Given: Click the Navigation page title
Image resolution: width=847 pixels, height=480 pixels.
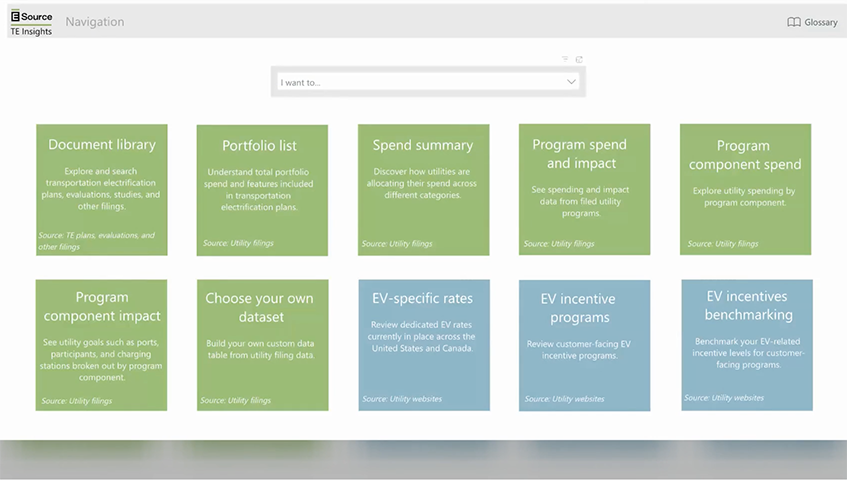Looking at the screenshot, I should click(x=95, y=22).
